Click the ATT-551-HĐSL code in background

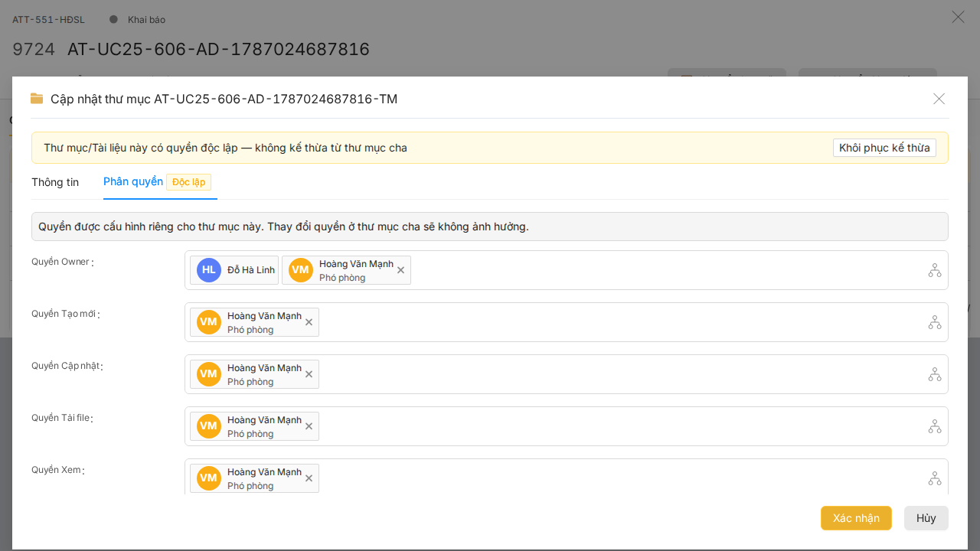[x=49, y=20]
